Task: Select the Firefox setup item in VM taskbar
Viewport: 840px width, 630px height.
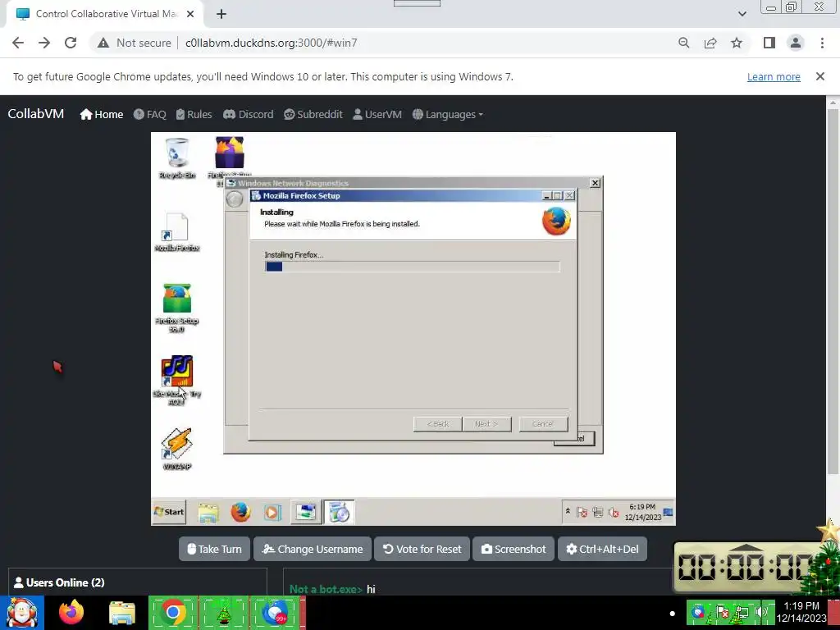Action: (x=339, y=512)
